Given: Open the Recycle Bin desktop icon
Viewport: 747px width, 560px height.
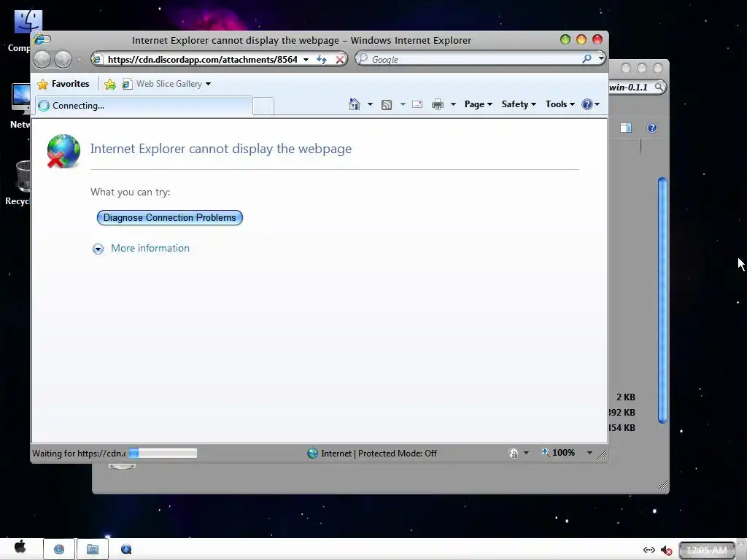Looking at the screenshot, I should pyautogui.click(x=18, y=183).
